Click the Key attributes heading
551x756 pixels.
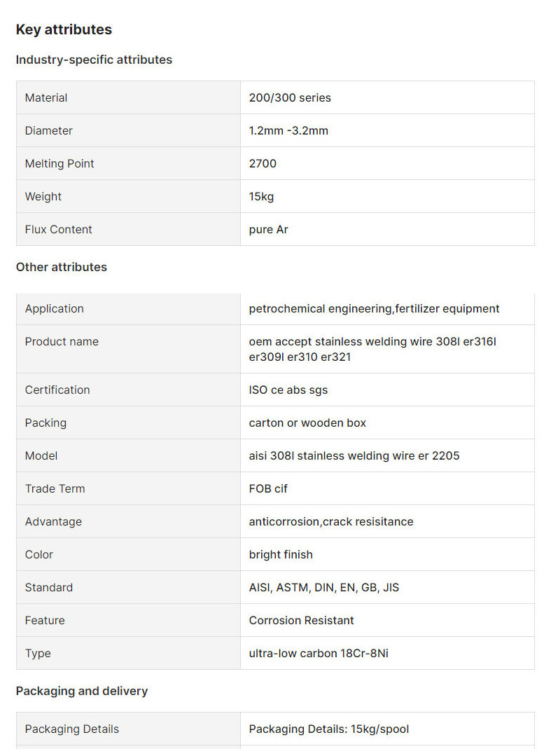click(64, 29)
